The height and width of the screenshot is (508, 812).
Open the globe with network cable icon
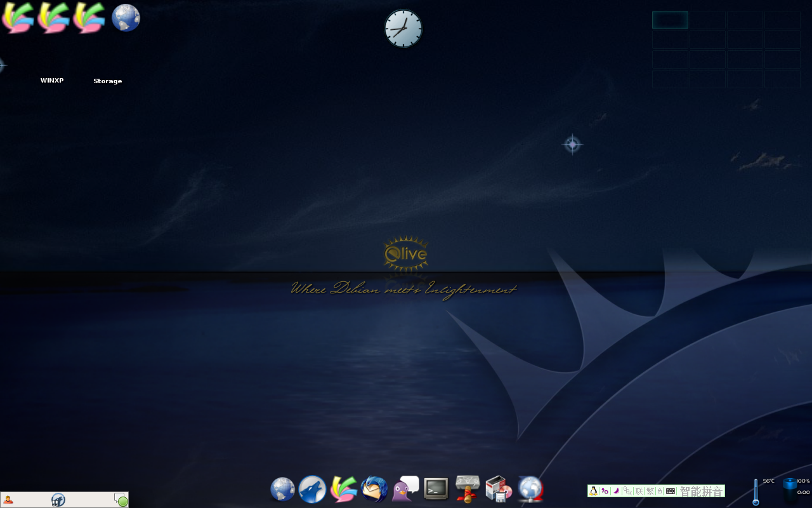(530, 490)
